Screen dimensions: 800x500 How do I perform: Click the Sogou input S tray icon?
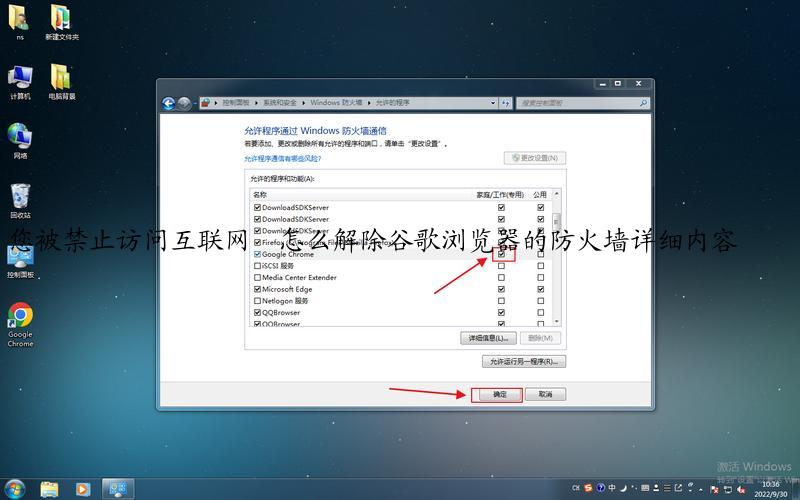pyautogui.click(x=588, y=488)
